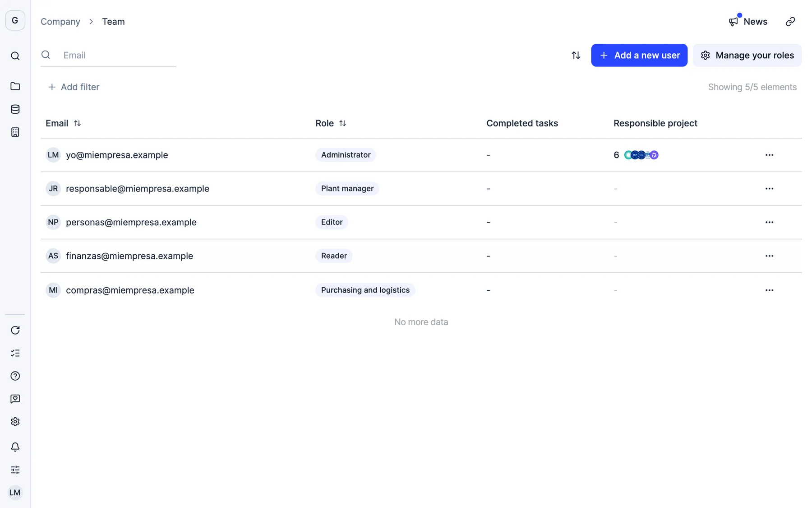The image size is (812, 508).
Task: Open the options menu for finanzas@miempresa.example
Action: (x=769, y=256)
